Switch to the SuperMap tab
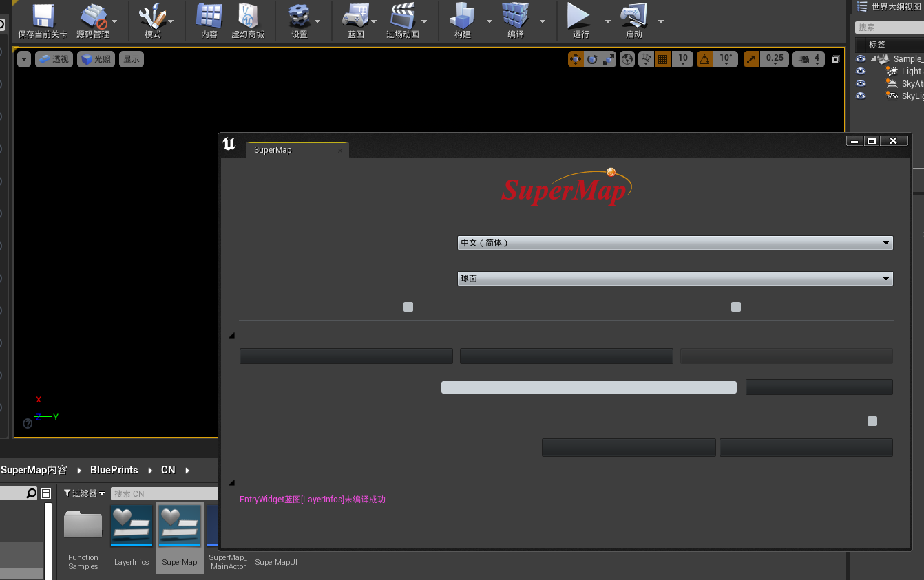The image size is (924, 580). (x=297, y=150)
